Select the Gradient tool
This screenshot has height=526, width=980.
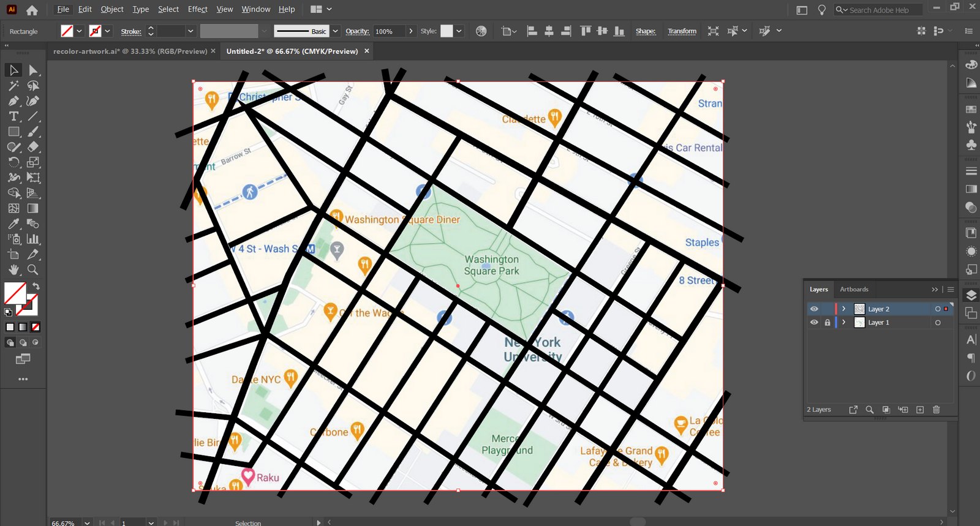coord(33,208)
